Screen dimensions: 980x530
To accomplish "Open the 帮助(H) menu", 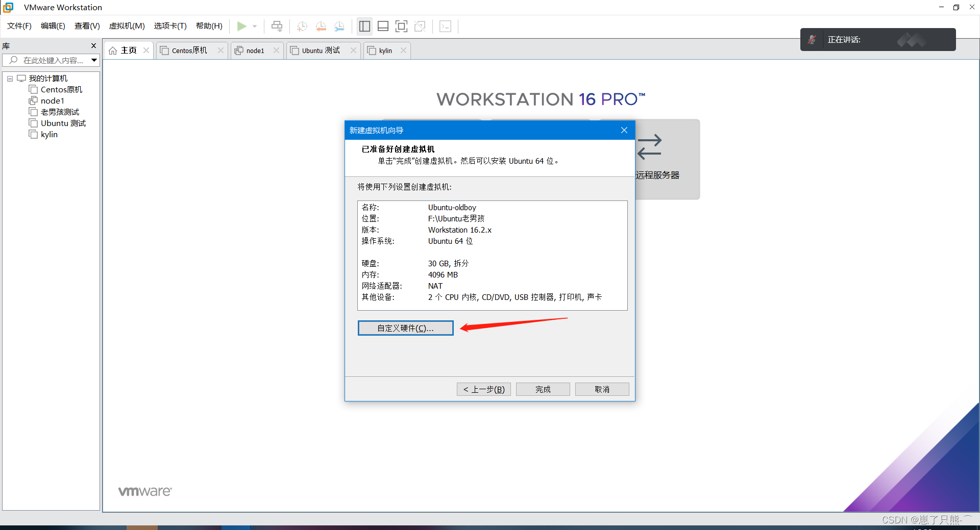I will click(x=209, y=26).
